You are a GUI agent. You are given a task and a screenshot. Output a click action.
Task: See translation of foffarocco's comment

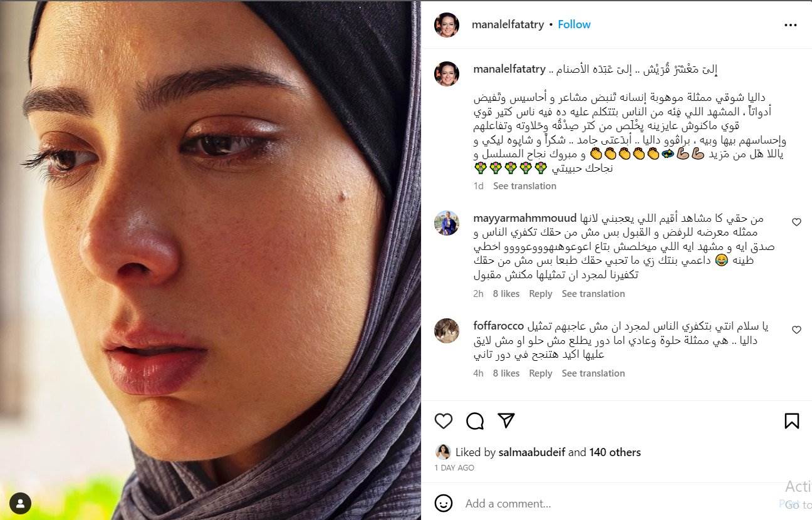tap(593, 373)
